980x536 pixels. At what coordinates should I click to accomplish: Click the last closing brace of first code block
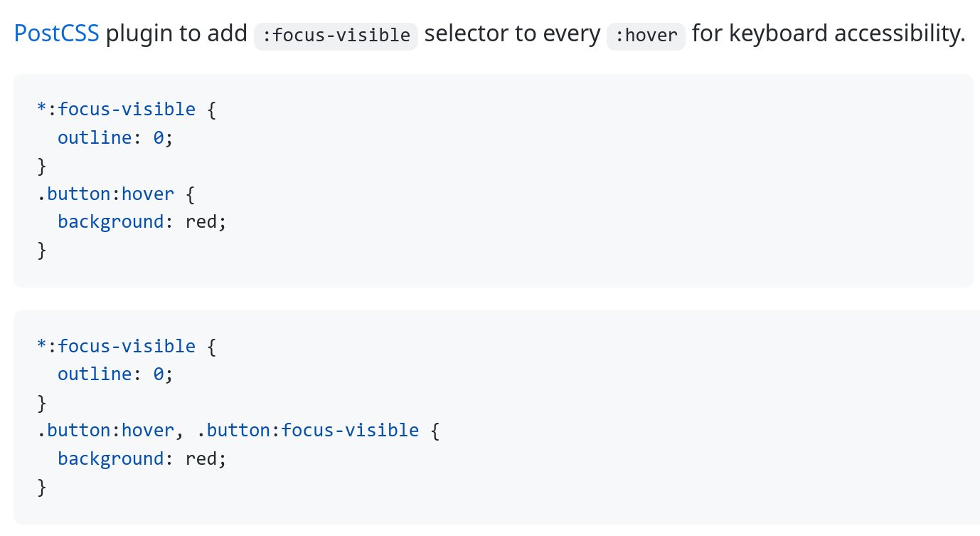coord(41,250)
